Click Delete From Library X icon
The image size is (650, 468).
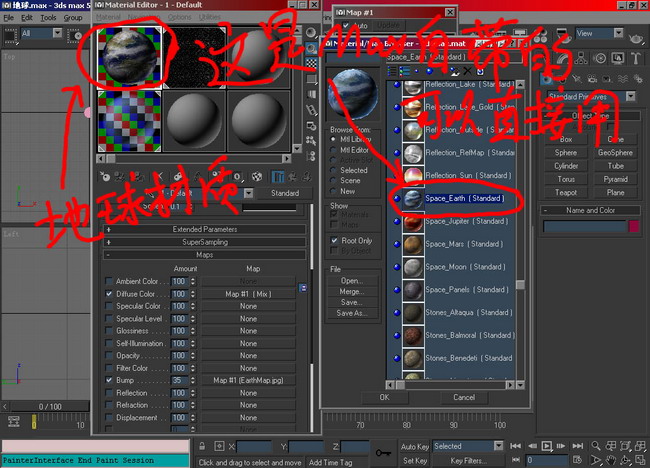click(x=467, y=71)
